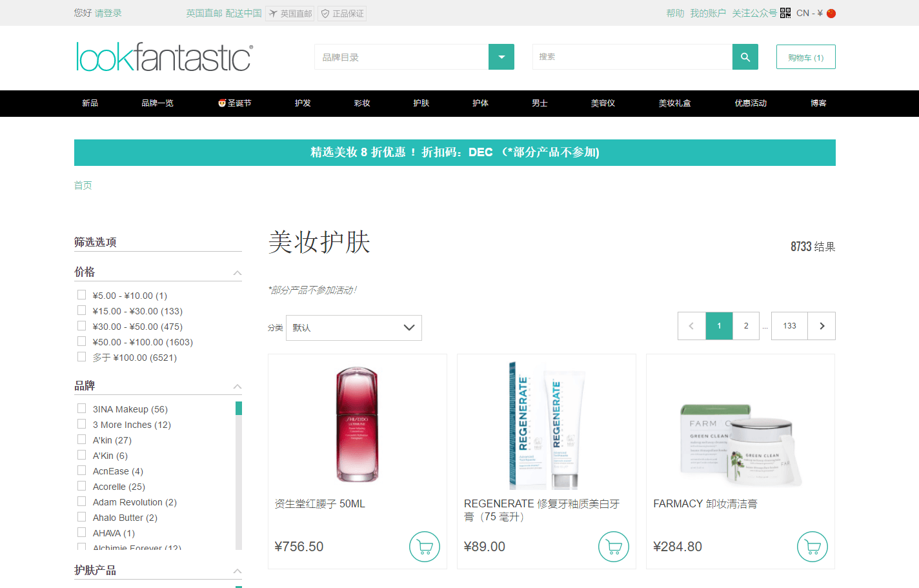The height and width of the screenshot is (588, 919).
Task: Add FARMACY 卸妆清洁膏 to cart
Action: (x=813, y=547)
